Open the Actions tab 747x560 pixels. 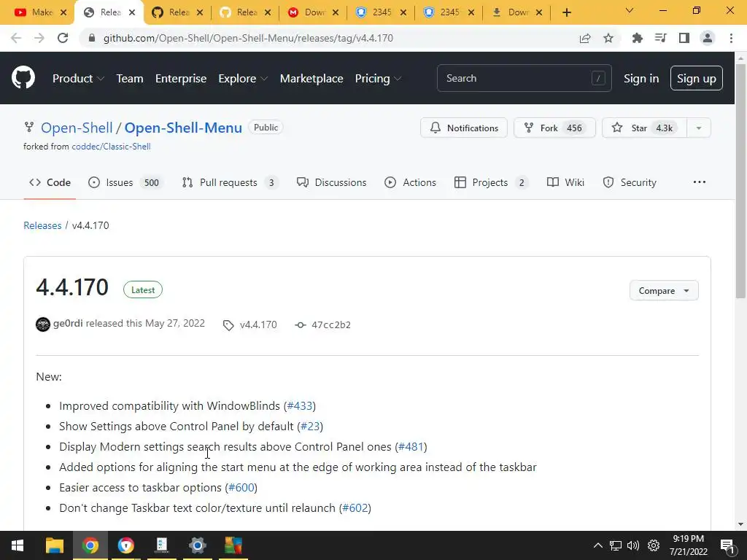click(410, 182)
